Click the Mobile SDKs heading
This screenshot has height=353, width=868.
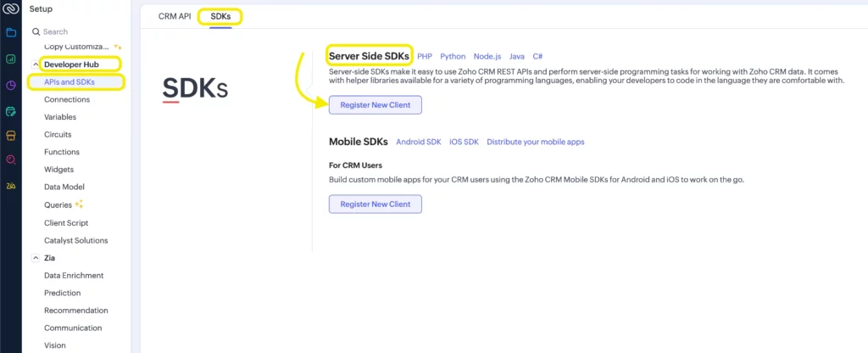tap(359, 142)
